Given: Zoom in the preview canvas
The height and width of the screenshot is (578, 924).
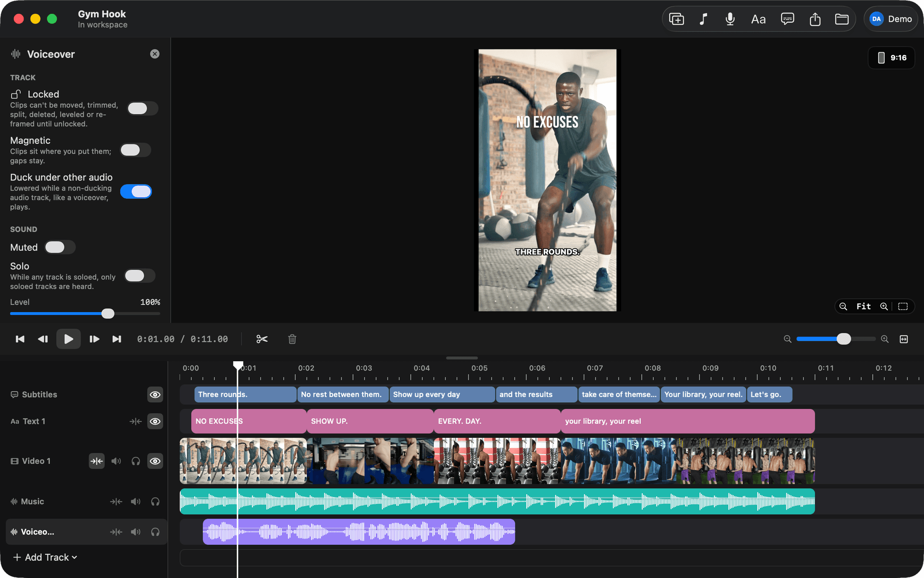Looking at the screenshot, I should coord(884,306).
